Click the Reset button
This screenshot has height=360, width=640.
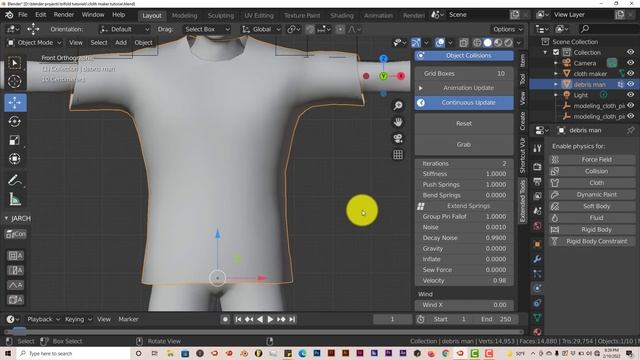tap(464, 123)
